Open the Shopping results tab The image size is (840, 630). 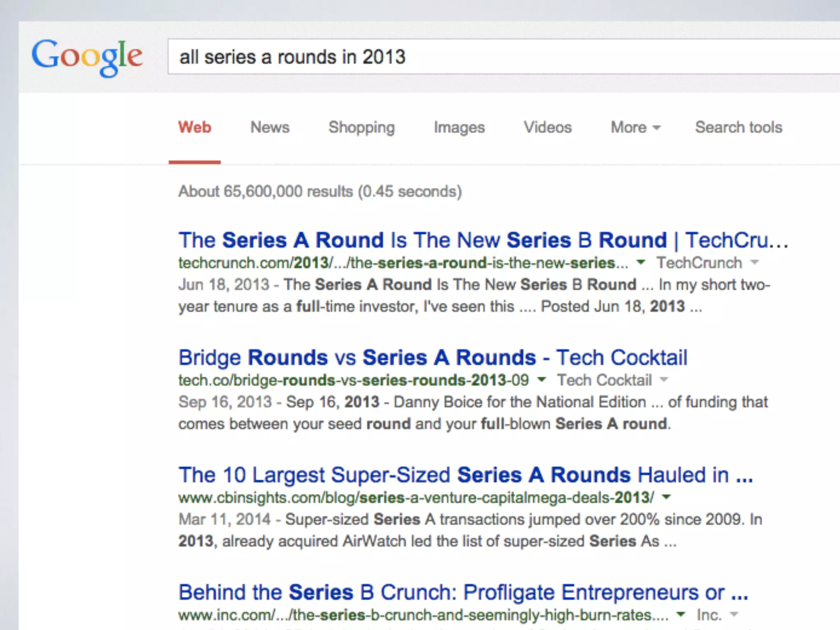tap(361, 127)
